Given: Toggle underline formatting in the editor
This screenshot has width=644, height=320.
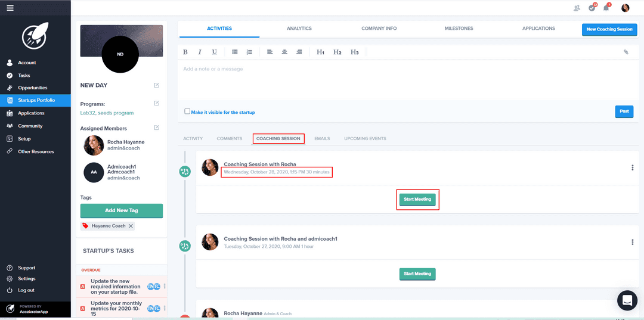Looking at the screenshot, I should pyautogui.click(x=215, y=52).
